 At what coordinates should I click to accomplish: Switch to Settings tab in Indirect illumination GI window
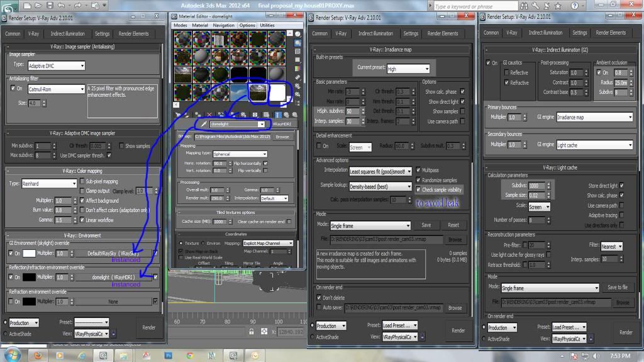(579, 33)
